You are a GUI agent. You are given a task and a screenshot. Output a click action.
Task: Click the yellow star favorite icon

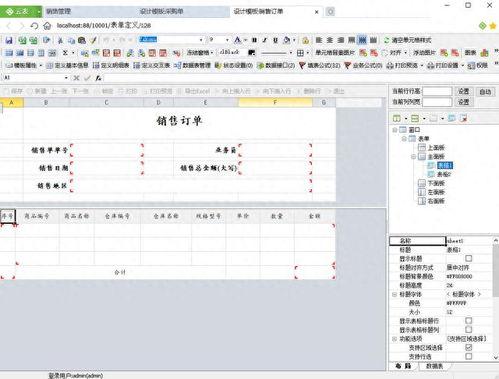493,26
